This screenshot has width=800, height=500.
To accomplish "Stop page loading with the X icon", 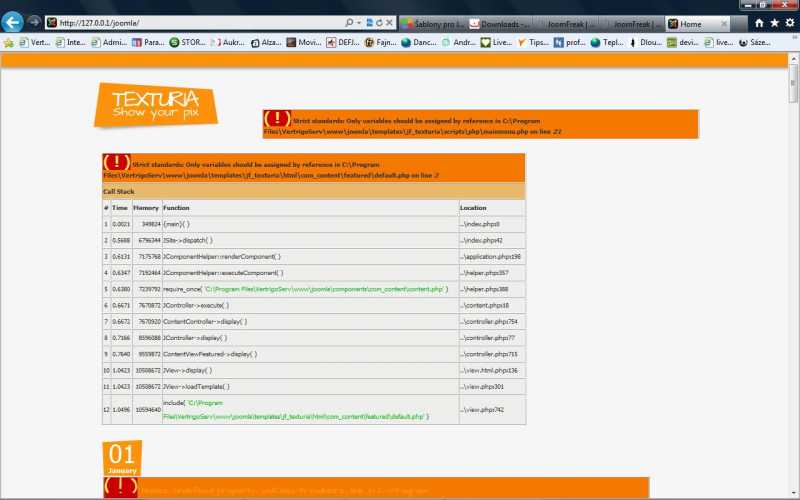I will click(x=389, y=22).
